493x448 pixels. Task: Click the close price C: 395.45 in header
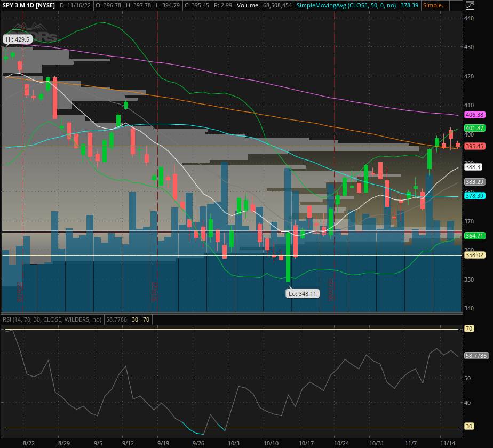tap(196, 5)
